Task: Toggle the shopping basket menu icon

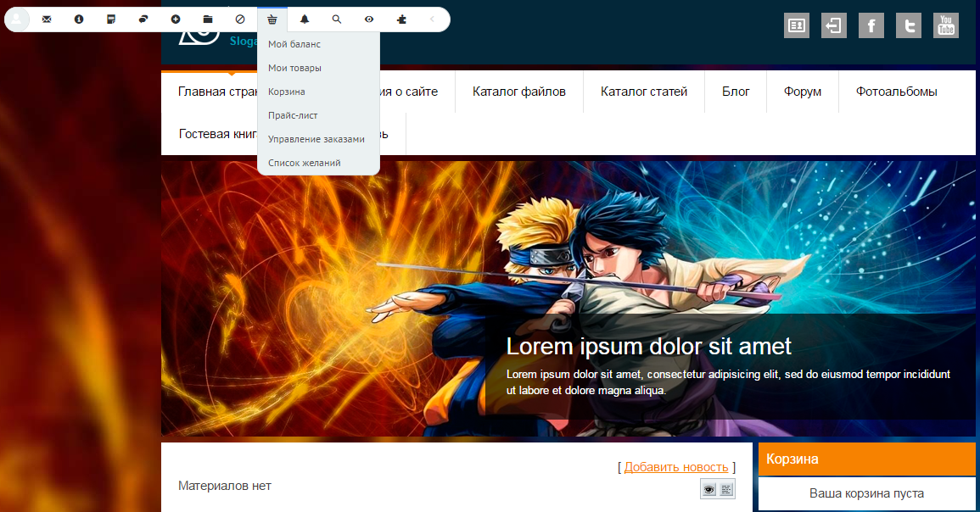Action: [272, 19]
